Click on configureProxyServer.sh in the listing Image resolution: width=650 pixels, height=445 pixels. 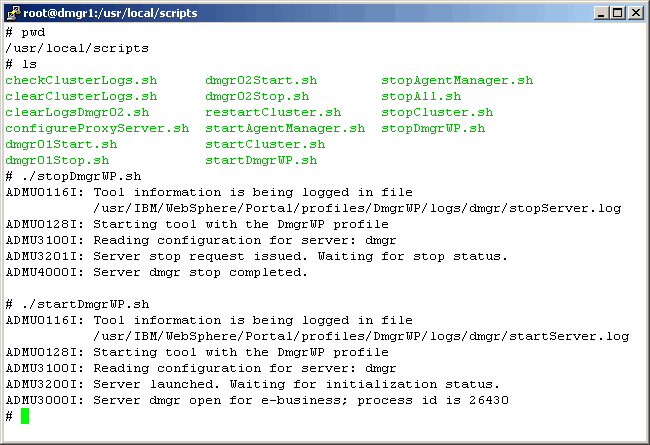[x=97, y=128]
